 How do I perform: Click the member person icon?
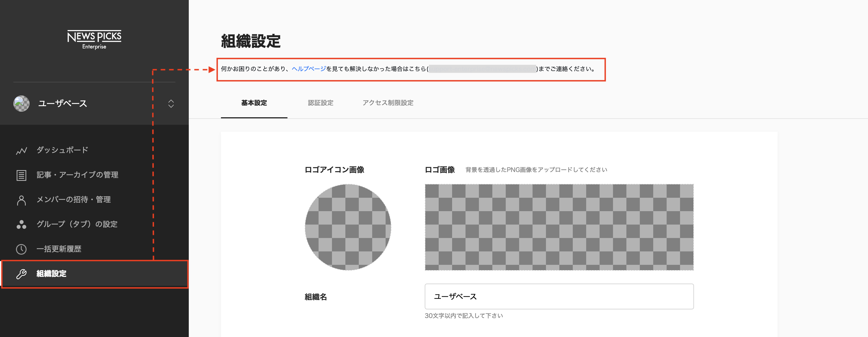(x=21, y=200)
